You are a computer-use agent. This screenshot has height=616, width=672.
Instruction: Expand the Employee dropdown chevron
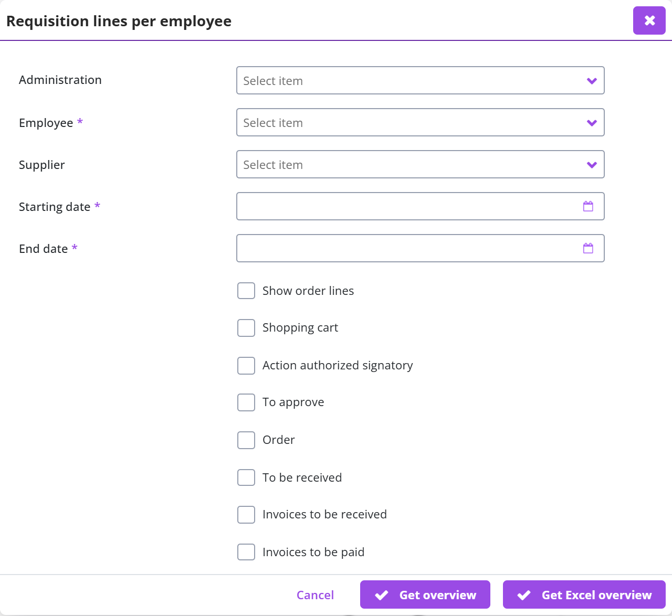(592, 123)
